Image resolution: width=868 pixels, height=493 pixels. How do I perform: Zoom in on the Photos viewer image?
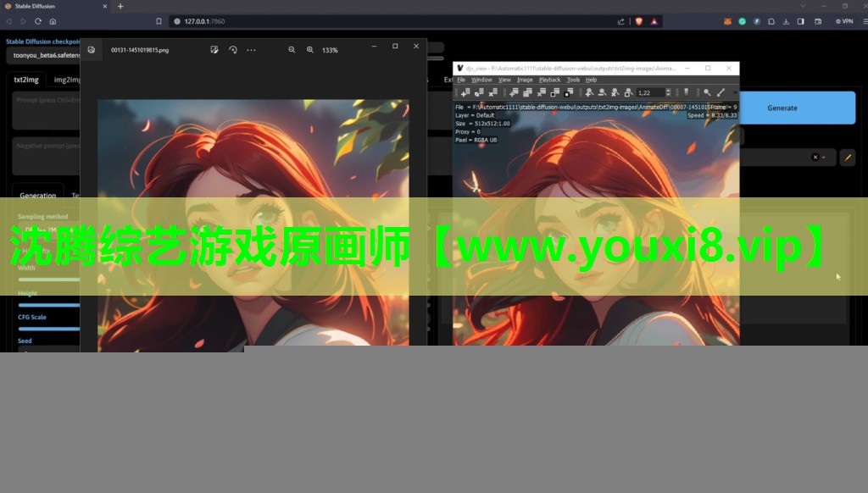coord(310,50)
